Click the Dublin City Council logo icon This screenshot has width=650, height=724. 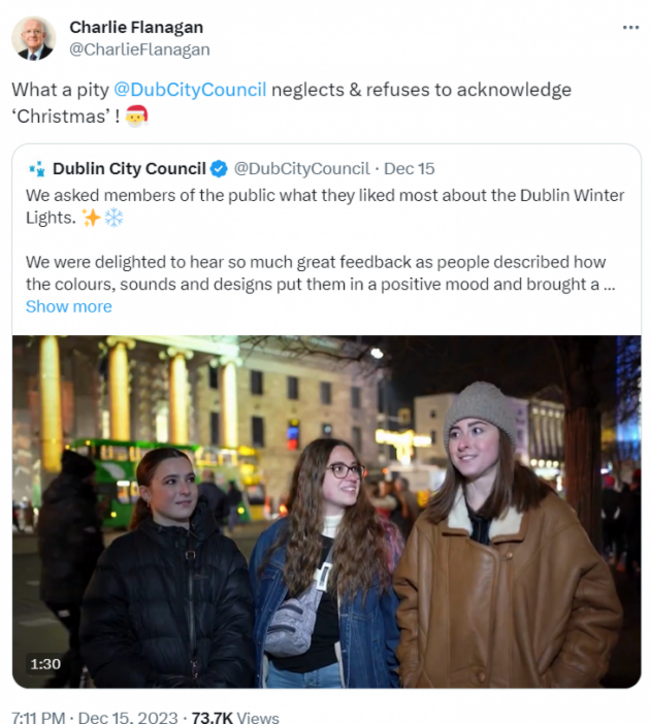pos(37,169)
